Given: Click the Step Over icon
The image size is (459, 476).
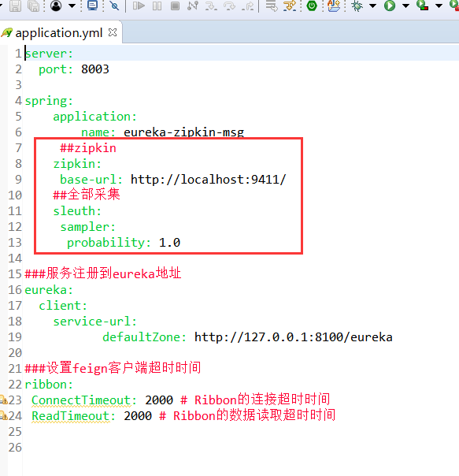Looking at the screenshot, I should (230, 6).
